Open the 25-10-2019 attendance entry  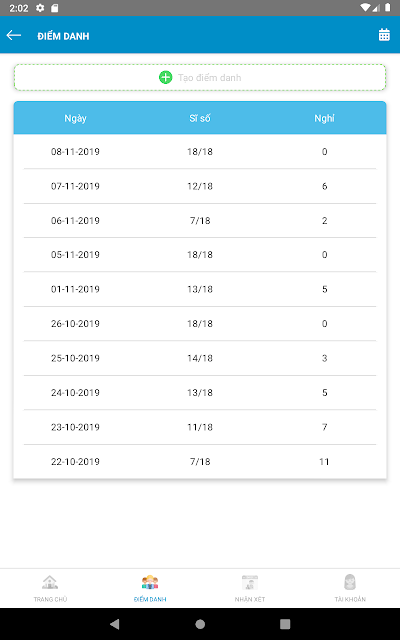200,358
